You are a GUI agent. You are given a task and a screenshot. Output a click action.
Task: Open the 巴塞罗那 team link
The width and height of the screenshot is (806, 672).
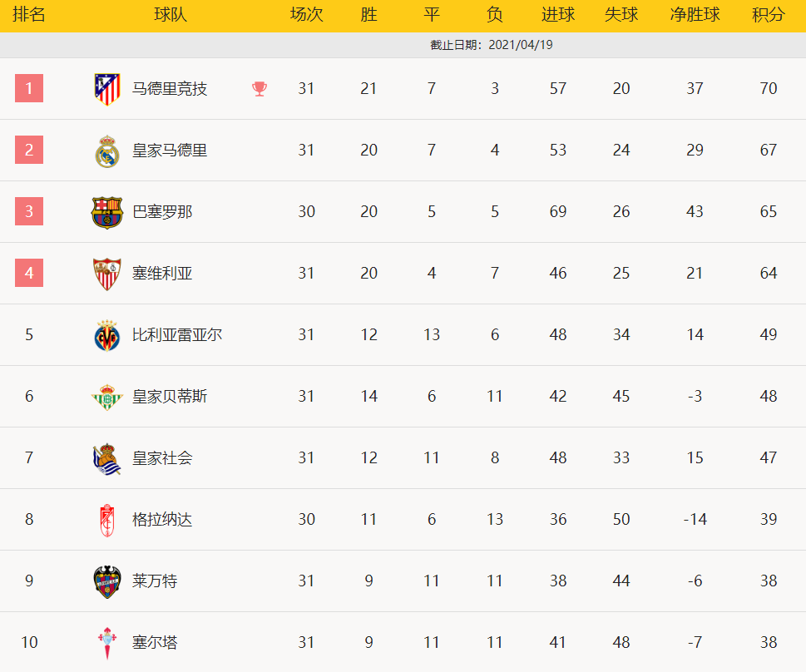pyautogui.click(x=162, y=212)
